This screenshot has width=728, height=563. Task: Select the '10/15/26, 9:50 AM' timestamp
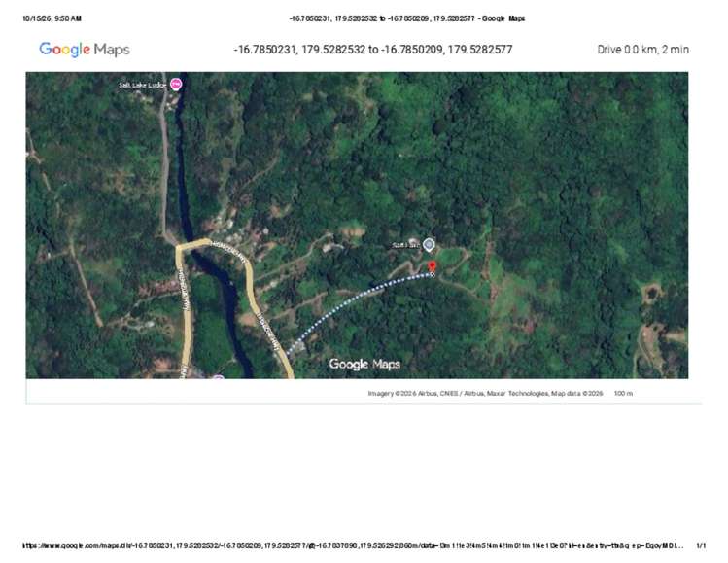tap(52, 18)
